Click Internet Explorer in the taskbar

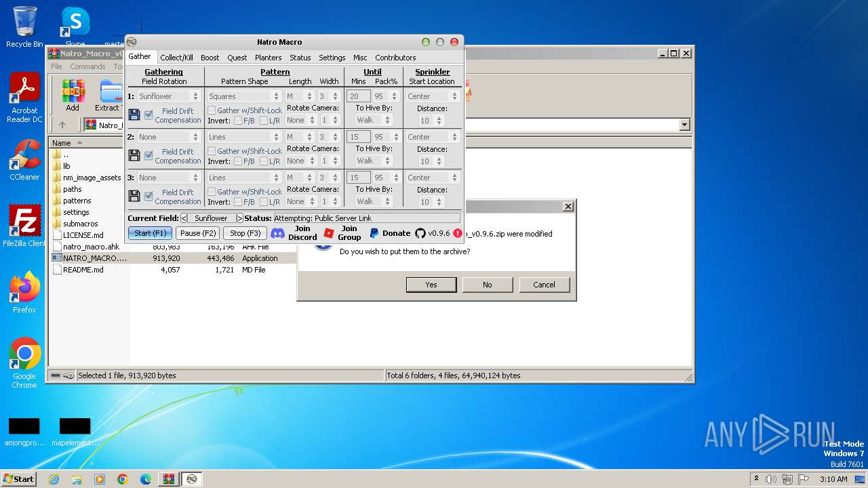(x=54, y=479)
